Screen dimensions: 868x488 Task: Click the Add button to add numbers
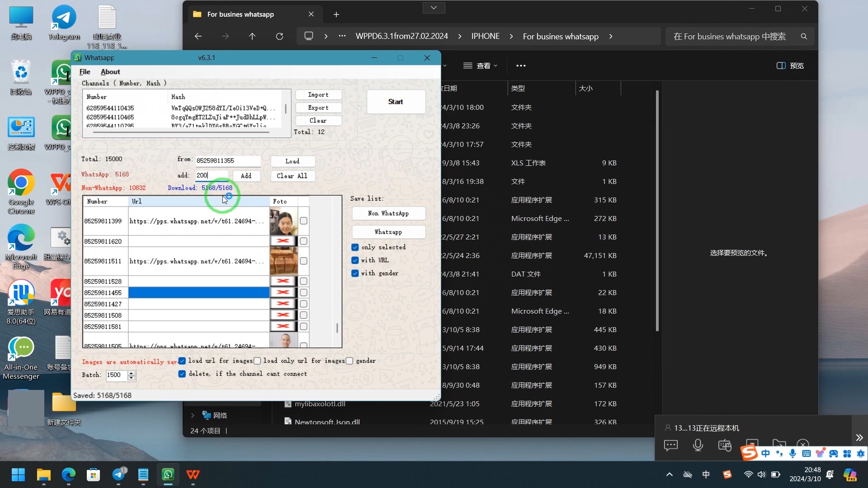point(247,176)
